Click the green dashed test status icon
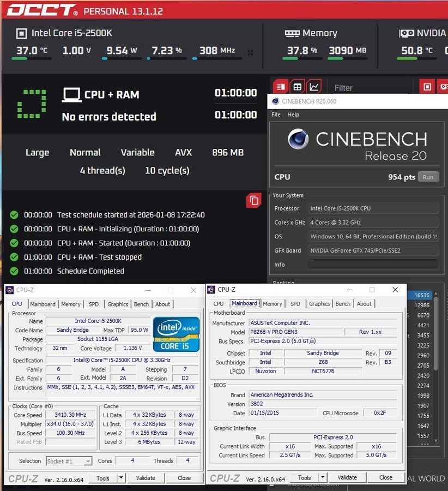The width and height of the screenshot is (448, 491). 32,104
